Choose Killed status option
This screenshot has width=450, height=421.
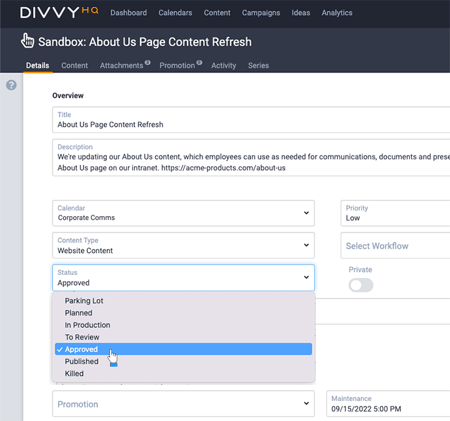point(183,373)
